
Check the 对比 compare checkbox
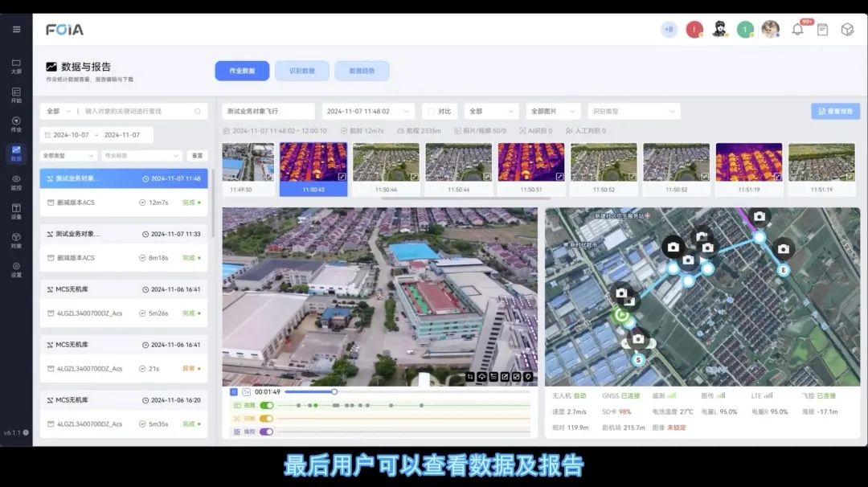(x=431, y=112)
